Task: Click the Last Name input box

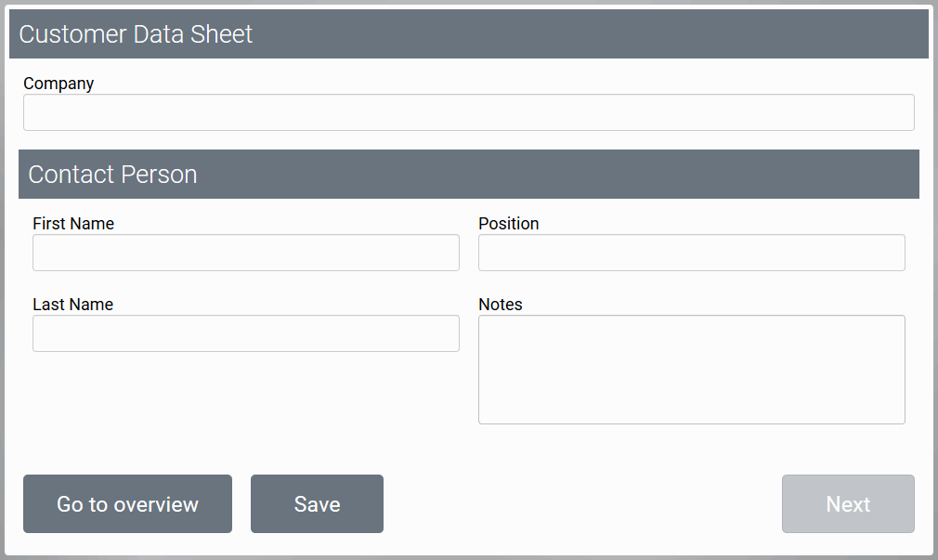Action: (x=245, y=333)
